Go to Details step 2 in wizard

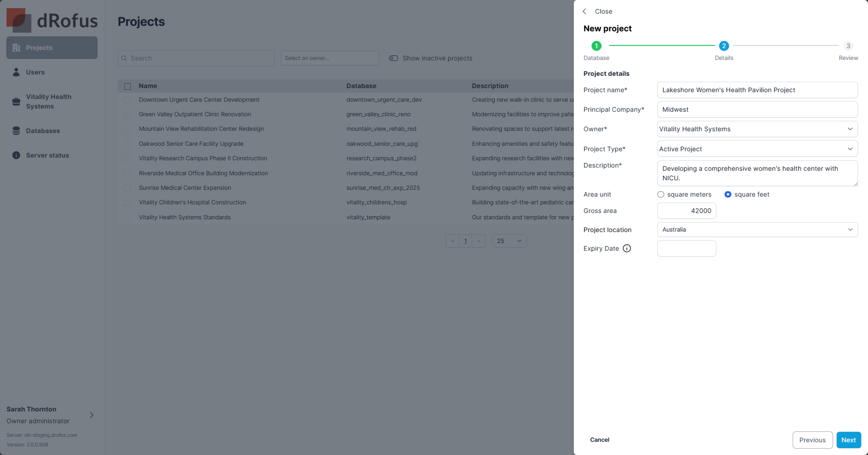(x=724, y=46)
